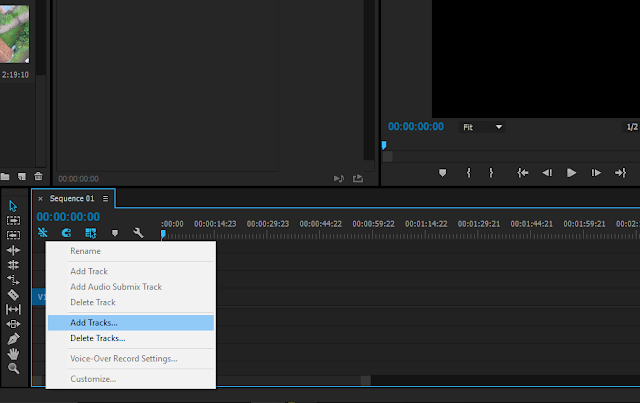The width and height of the screenshot is (640, 403).
Task: Open the 1/2 playback resolution dropdown
Action: [x=632, y=127]
